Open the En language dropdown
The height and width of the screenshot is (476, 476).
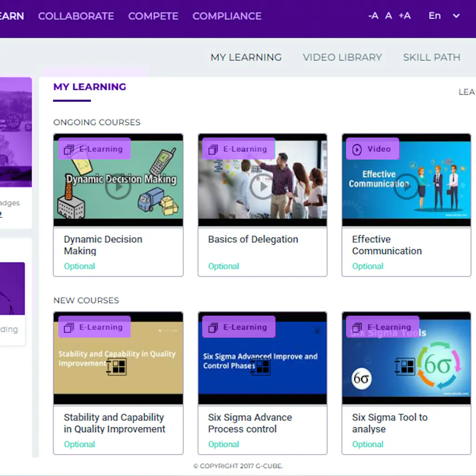tap(442, 16)
